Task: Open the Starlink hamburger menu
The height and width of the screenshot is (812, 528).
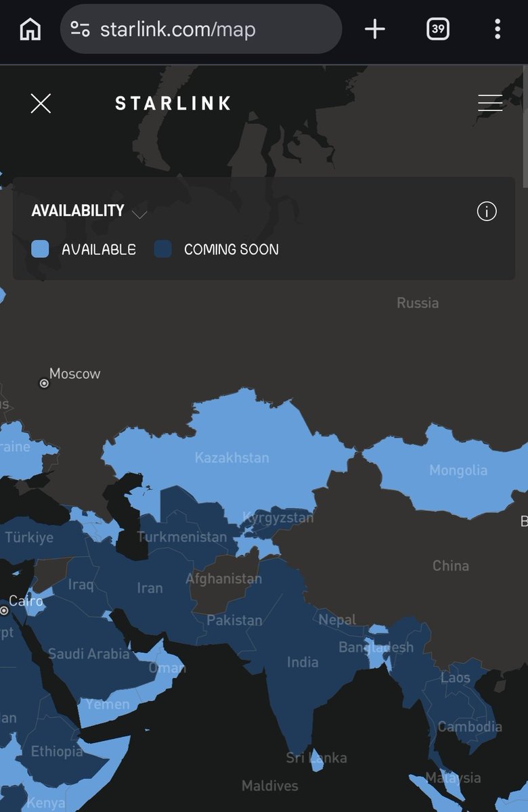Action: click(x=490, y=103)
